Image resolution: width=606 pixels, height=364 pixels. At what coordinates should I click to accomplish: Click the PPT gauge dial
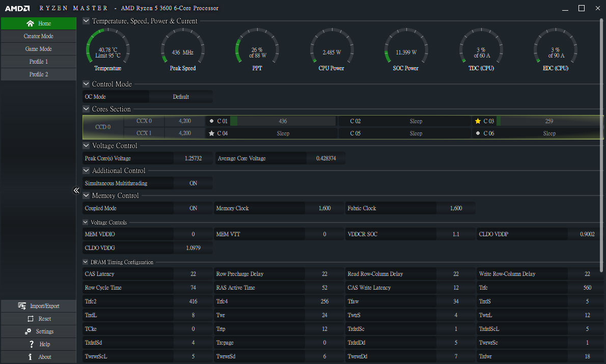[x=257, y=46]
